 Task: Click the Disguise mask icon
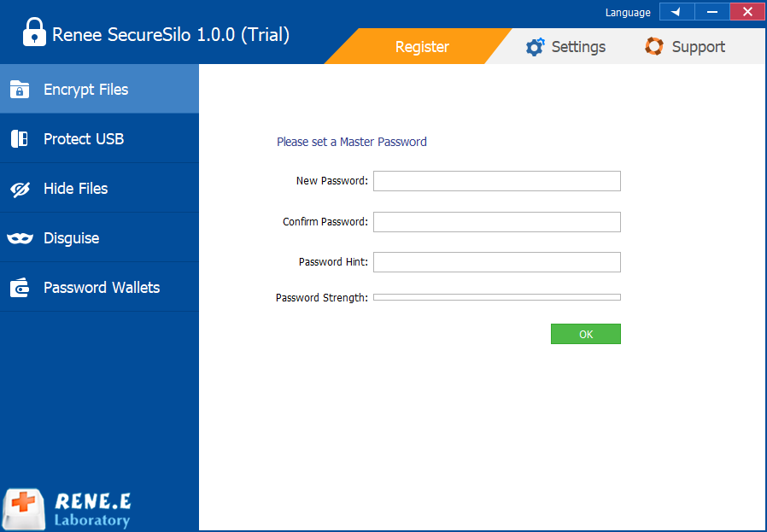20,238
